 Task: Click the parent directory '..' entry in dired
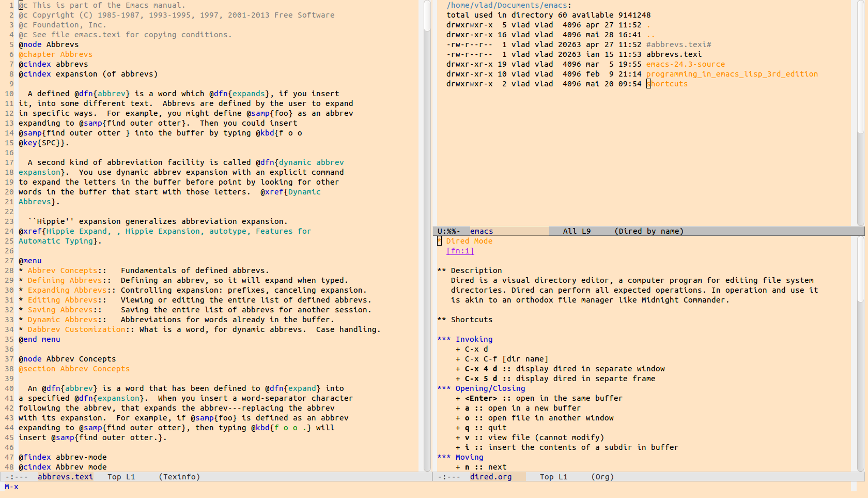coord(650,35)
